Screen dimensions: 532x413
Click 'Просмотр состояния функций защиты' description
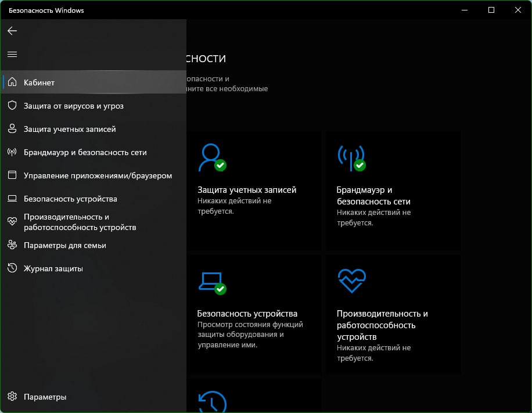[x=250, y=335]
